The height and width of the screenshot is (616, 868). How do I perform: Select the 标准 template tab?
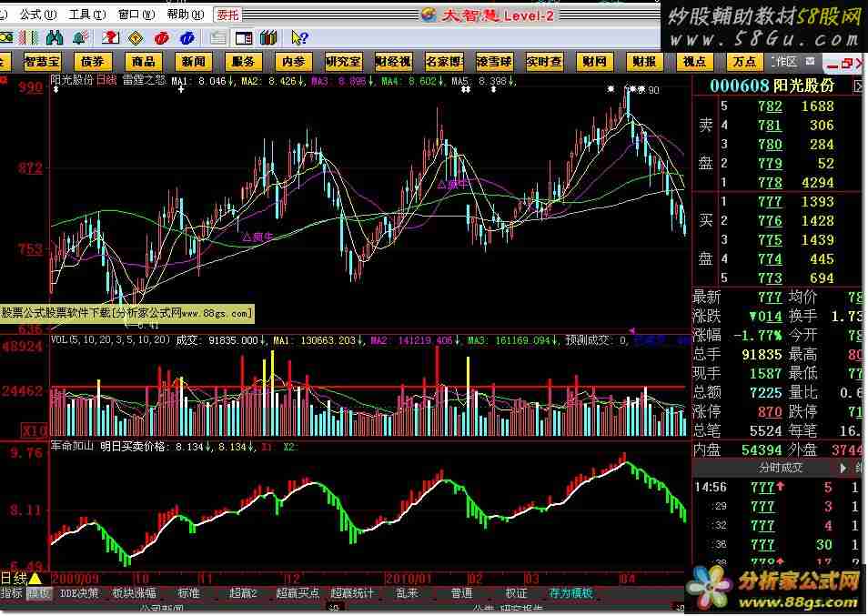pos(188,593)
